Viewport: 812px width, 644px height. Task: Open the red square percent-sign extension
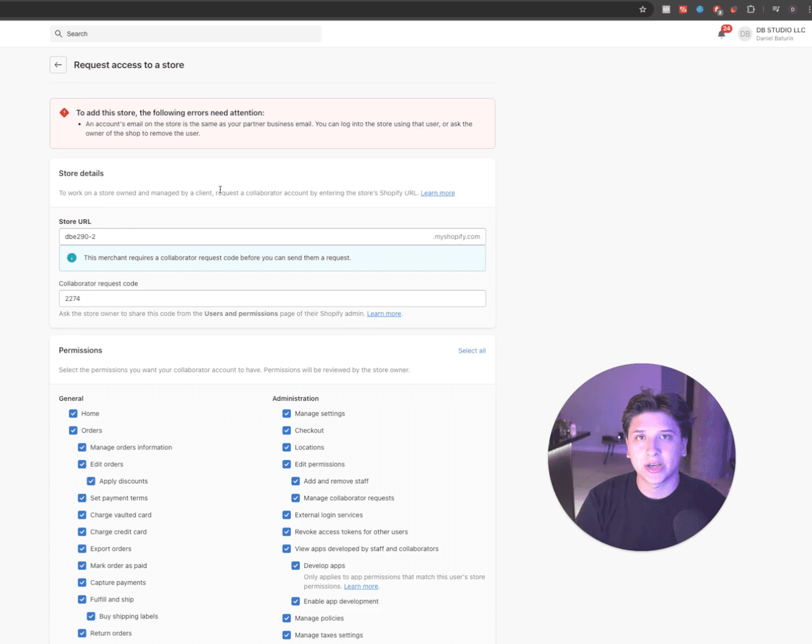pos(683,9)
